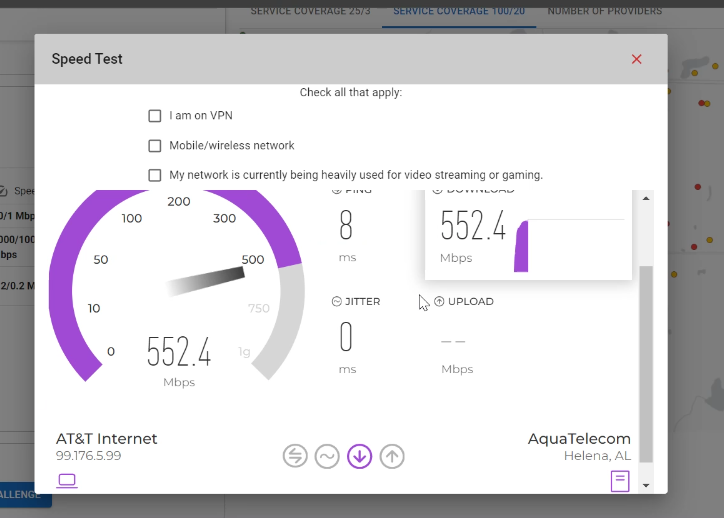Enable the Mobile/wireless network checkbox
The height and width of the screenshot is (518, 724).
(155, 146)
